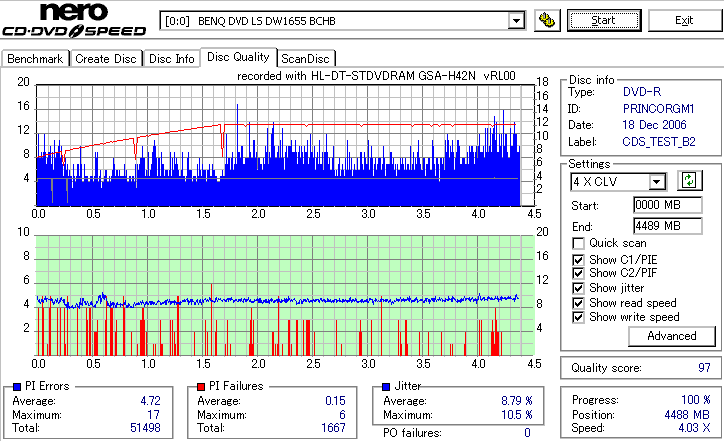The image size is (724, 441).
Task: Click the PI Errors blue color swatch
Action: coord(17,387)
